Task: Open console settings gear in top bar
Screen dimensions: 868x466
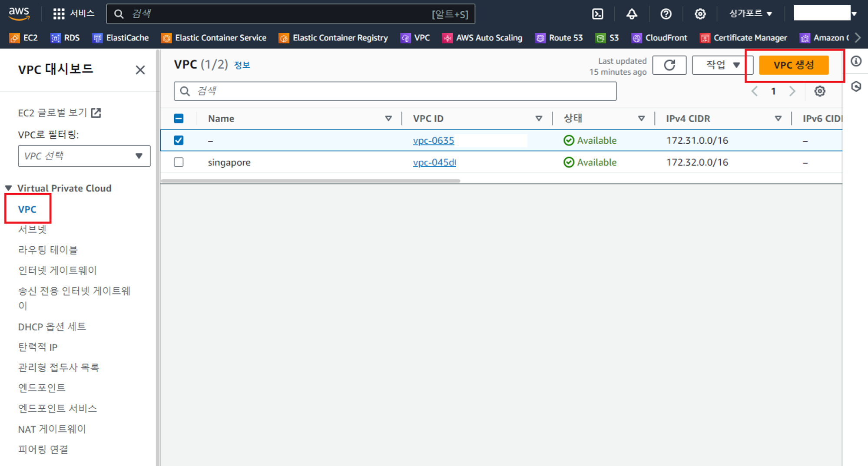Action: tap(700, 14)
